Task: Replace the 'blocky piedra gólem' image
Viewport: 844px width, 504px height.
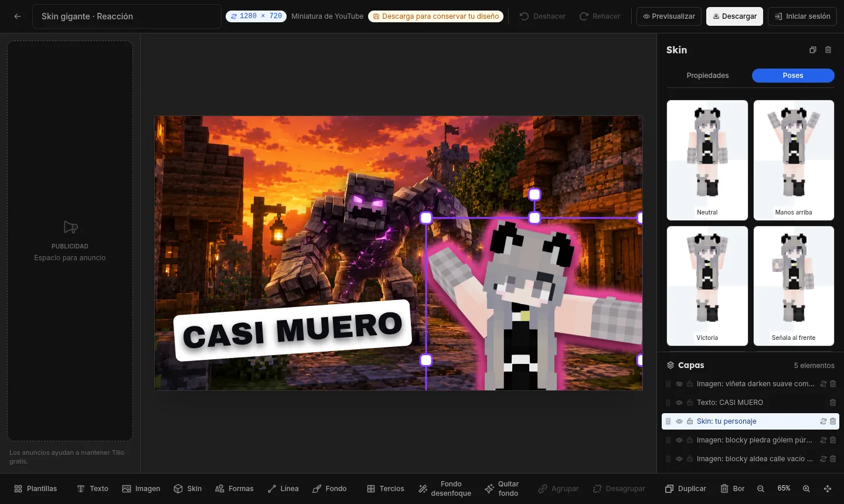Action: [x=823, y=440]
